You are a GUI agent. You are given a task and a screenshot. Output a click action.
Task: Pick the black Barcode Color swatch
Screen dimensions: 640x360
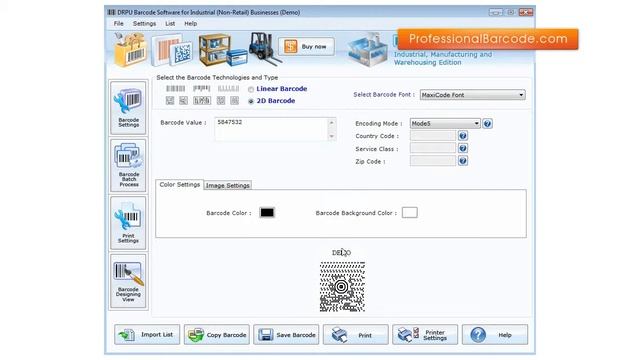point(267,213)
